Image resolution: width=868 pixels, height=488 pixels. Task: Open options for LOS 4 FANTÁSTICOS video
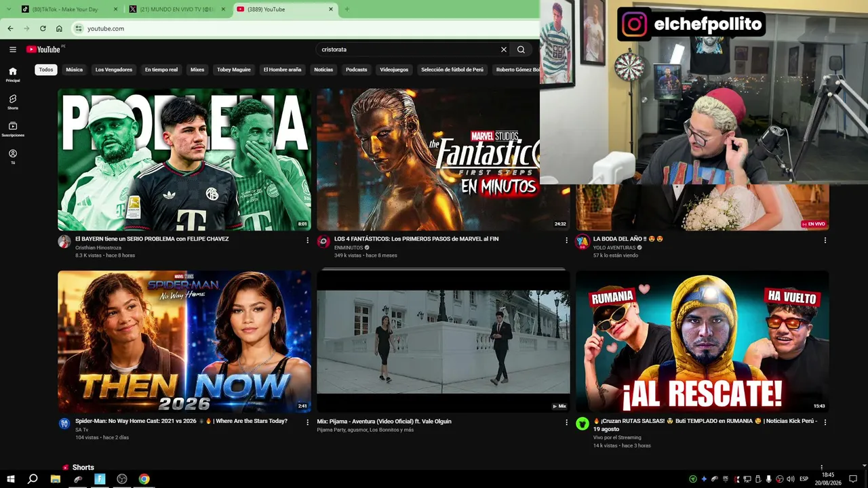[x=567, y=240]
